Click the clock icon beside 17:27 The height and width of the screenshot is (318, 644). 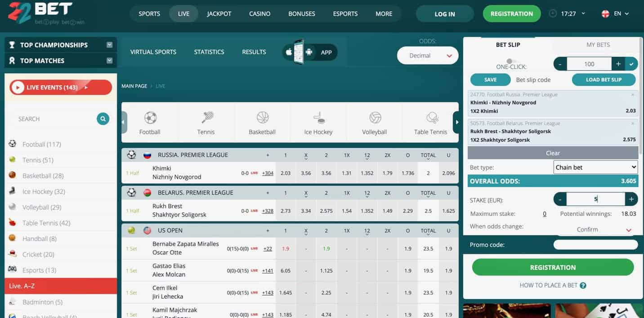pos(553,13)
